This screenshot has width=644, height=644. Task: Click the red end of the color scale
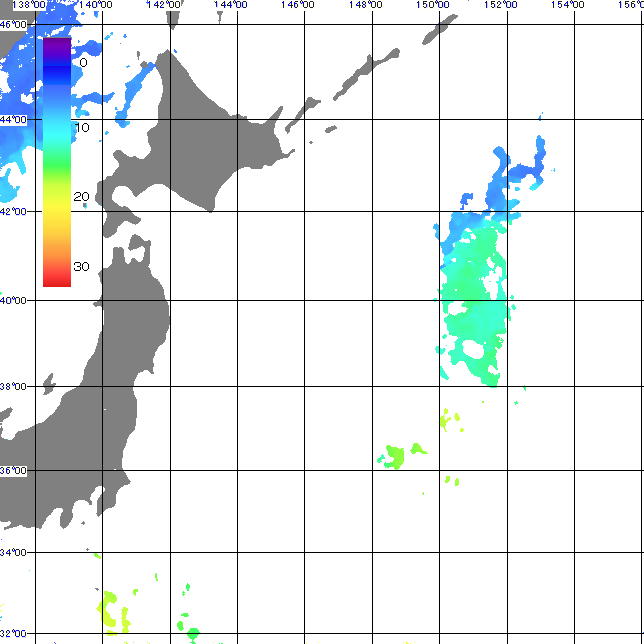click(x=57, y=278)
